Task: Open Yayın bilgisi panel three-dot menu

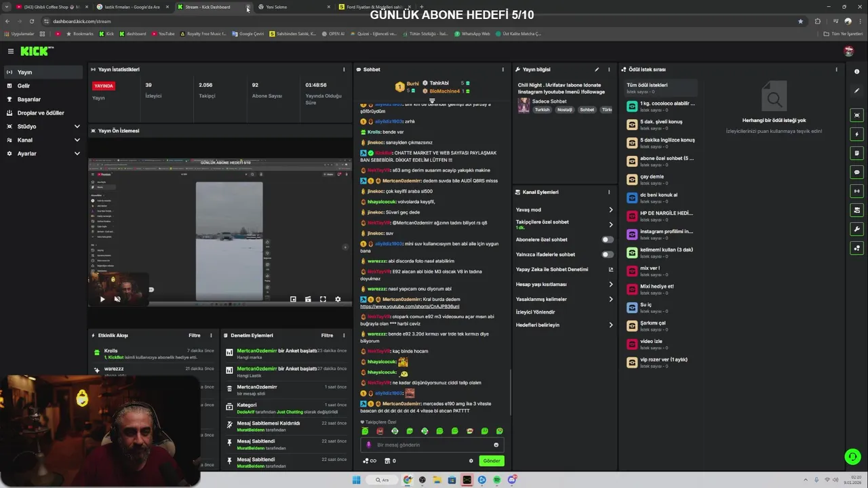Action: tap(609, 69)
